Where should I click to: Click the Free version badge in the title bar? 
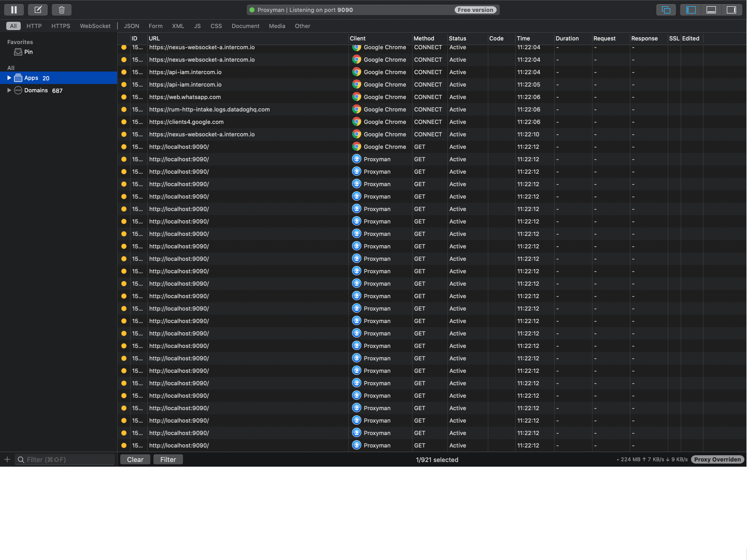click(x=475, y=9)
